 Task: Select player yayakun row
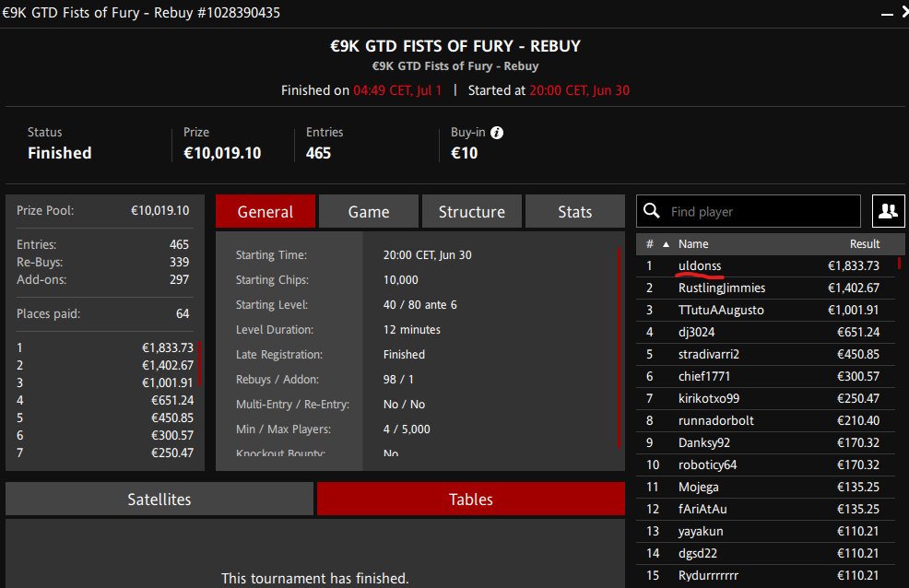click(765, 531)
